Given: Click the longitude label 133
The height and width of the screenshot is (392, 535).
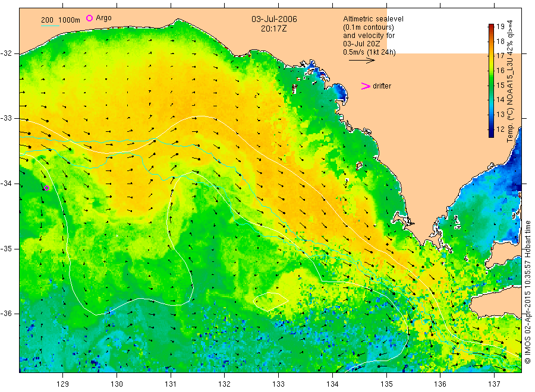Looking at the screenshot, I should 278,384.
